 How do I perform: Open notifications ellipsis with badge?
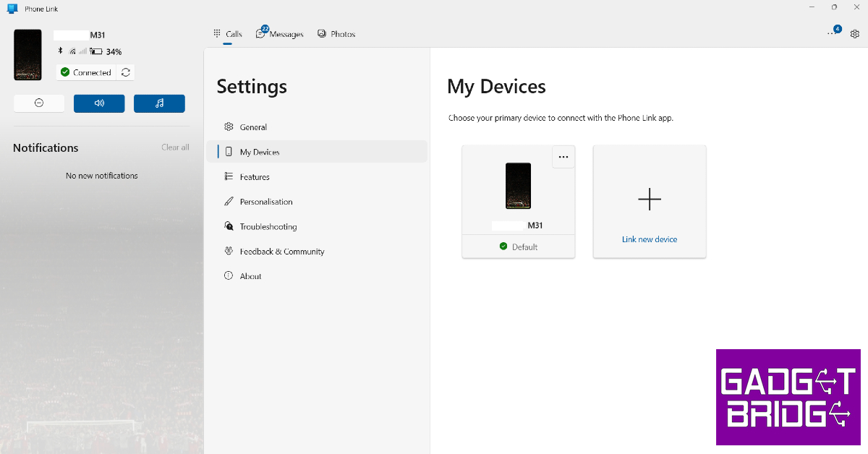832,33
